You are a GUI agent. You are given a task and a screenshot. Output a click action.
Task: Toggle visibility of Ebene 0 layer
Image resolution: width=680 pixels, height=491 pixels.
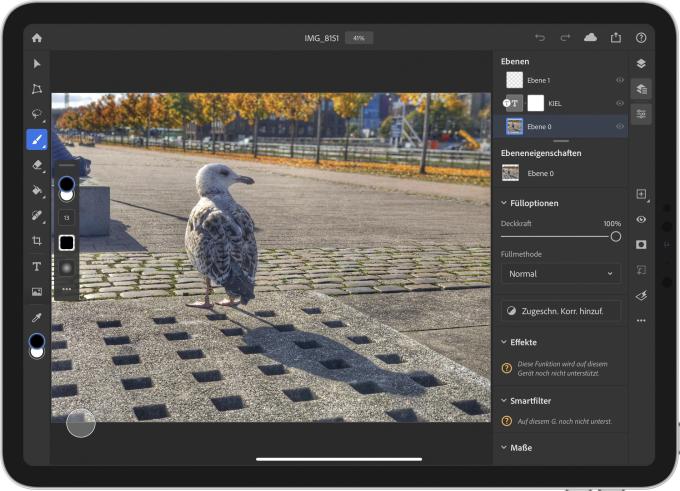coord(620,126)
